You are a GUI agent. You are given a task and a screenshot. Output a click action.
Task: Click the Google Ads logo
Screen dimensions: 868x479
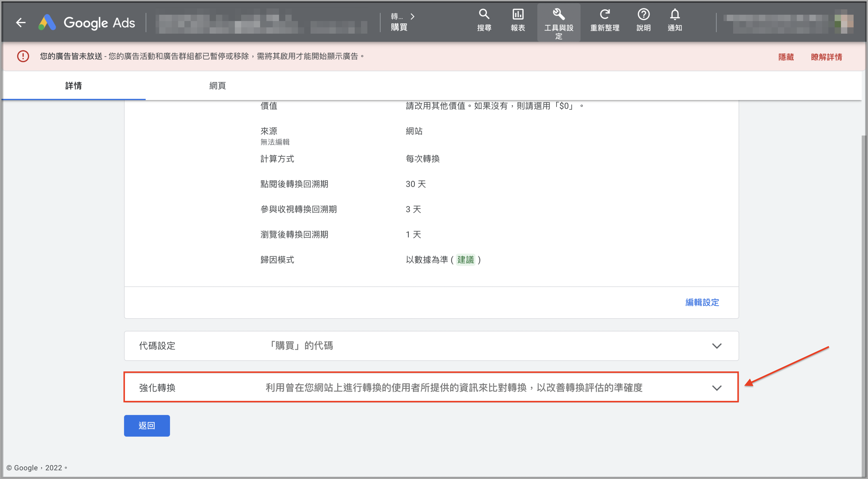pos(87,23)
